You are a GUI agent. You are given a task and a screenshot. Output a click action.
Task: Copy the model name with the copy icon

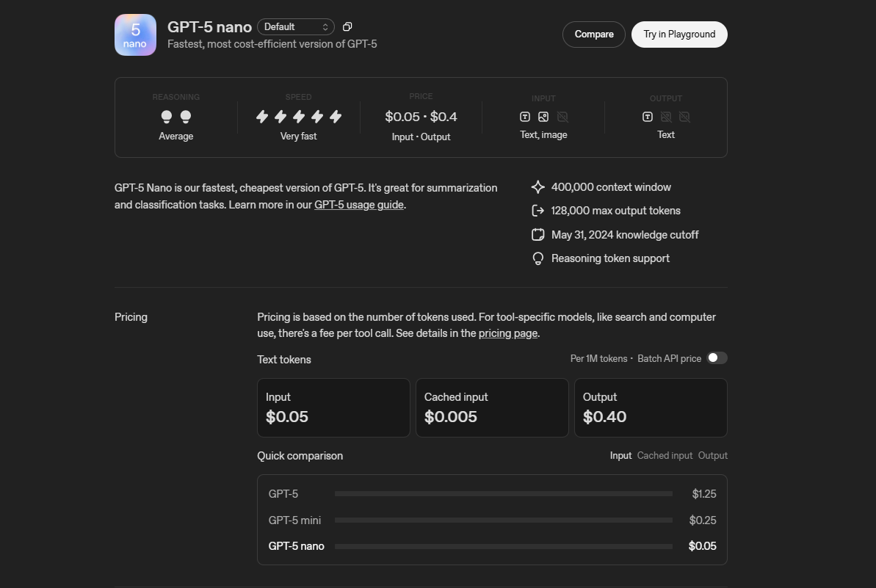[x=347, y=27]
